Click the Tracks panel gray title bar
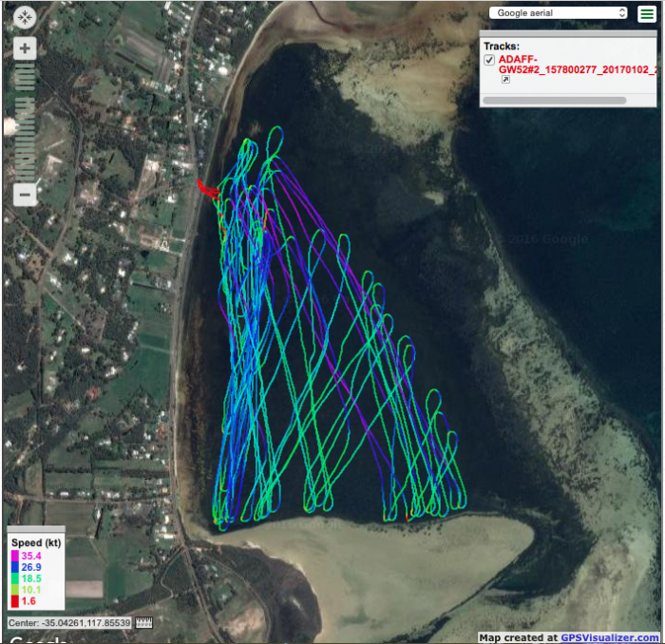The width and height of the screenshot is (665, 644). tap(568, 33)
